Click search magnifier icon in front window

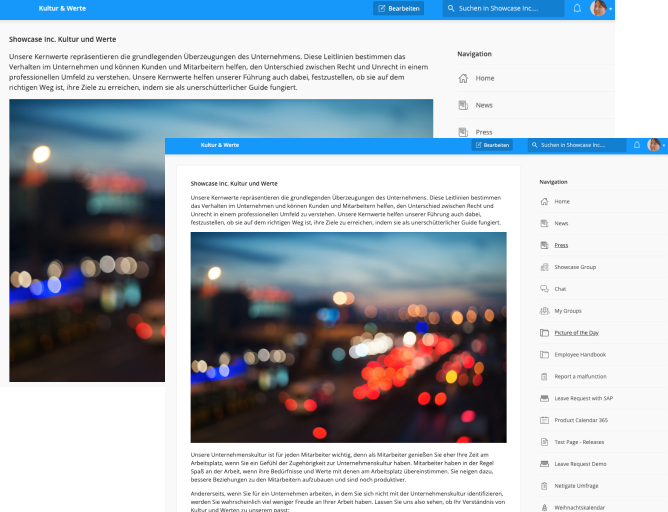pyautogui.click(x=535, y=145)
